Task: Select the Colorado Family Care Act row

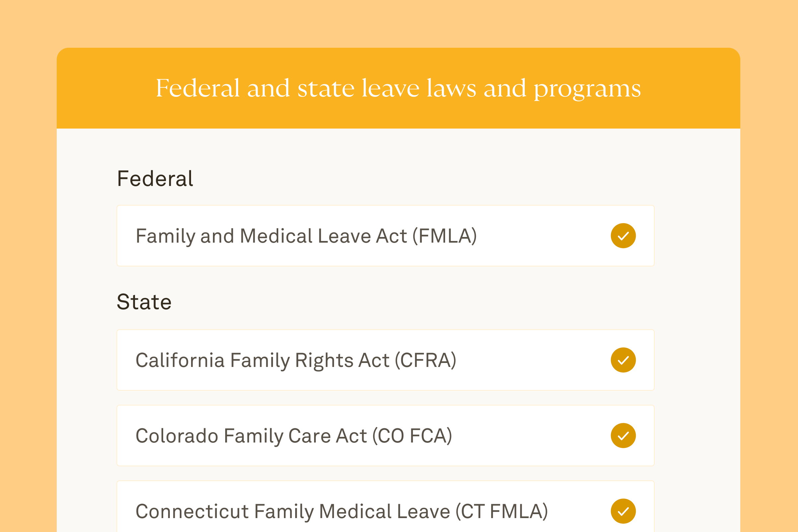Action: tap(386, 436)
